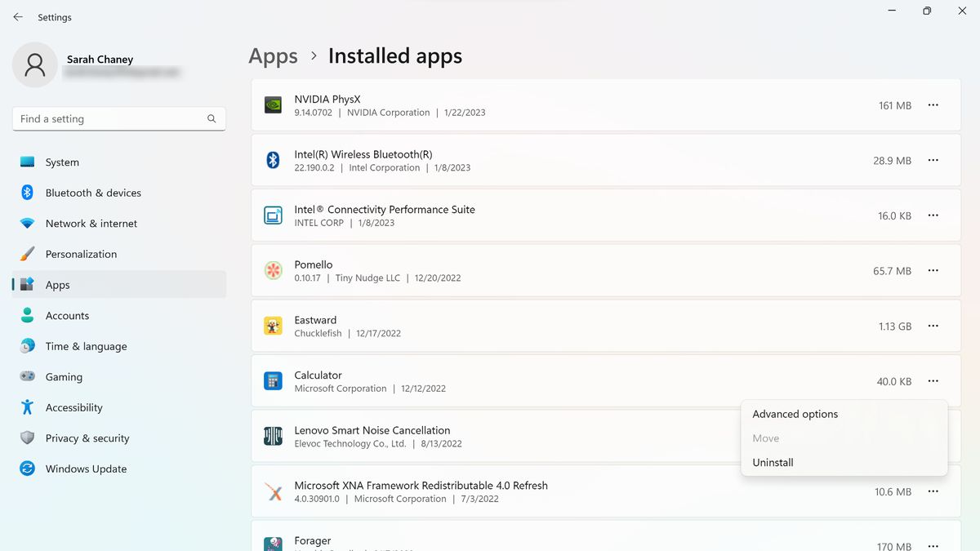This screenshot has height=551, width=980.
Task: Click the Lenovo Smart Noise Cancellation icon
Action: tap(273, 436)
